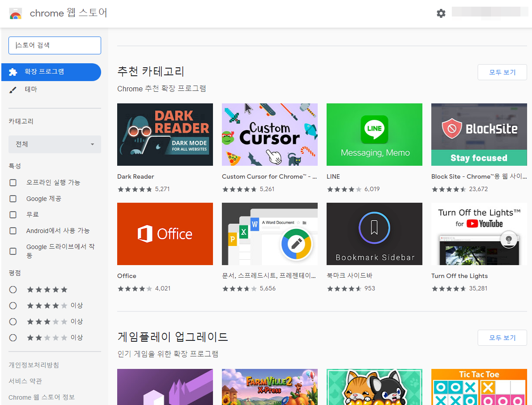Click the Turn Off the Lights title
The image size is (532, 405).
pos(459,276)
